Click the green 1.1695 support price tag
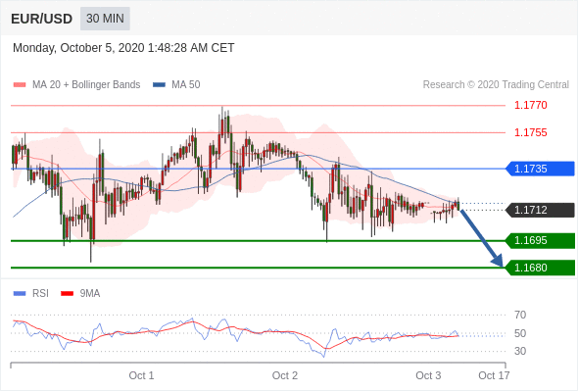 540,241
